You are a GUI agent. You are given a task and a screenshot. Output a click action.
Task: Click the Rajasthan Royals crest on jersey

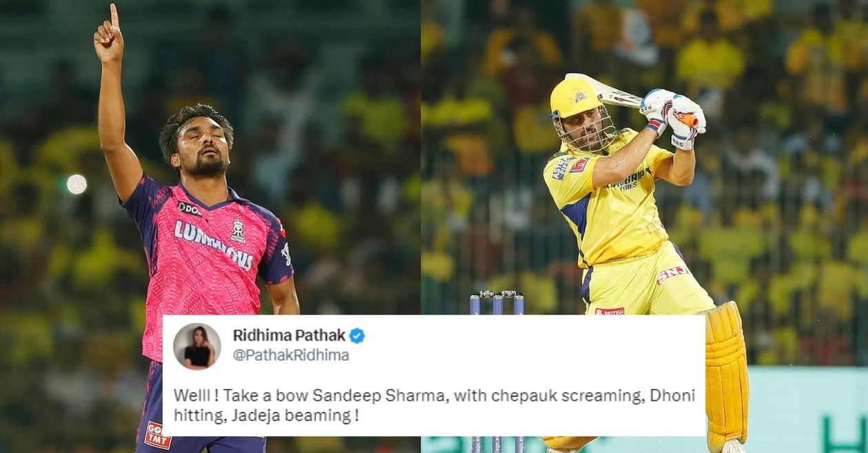click(238, 232)
